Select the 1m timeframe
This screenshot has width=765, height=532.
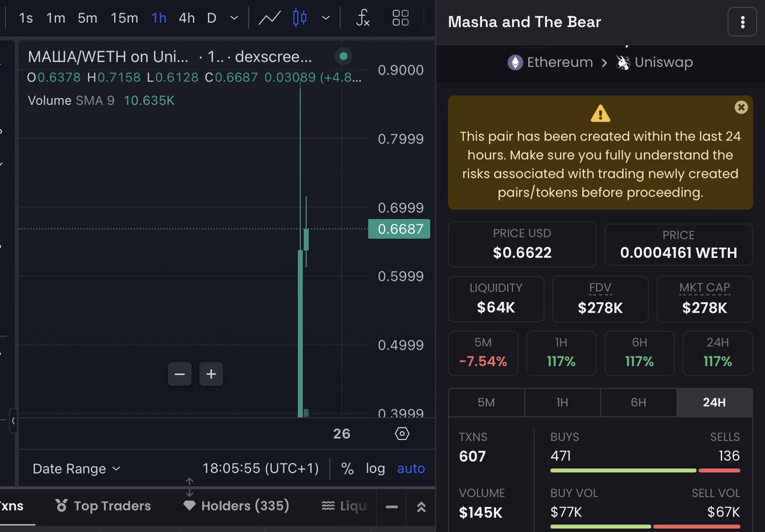[55, 18]
